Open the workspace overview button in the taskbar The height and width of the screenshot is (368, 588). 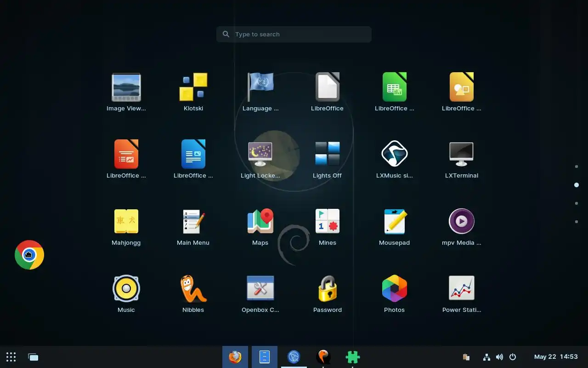point(33,357)
